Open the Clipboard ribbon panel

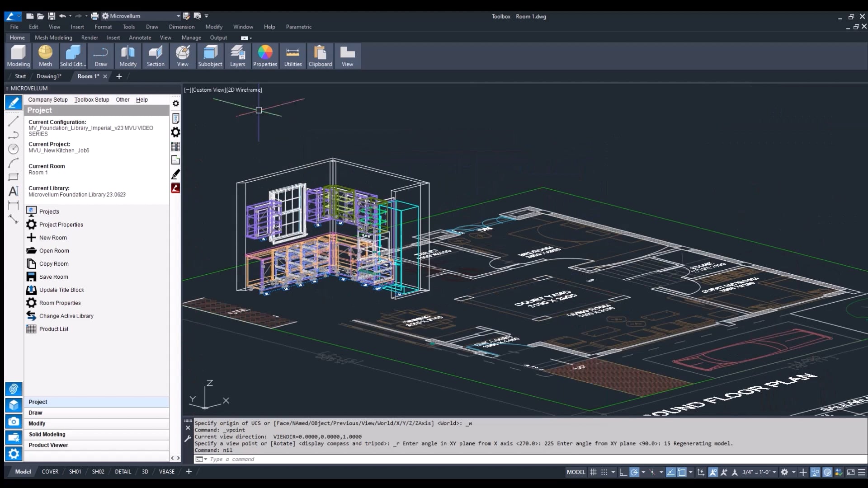[320, 56]
